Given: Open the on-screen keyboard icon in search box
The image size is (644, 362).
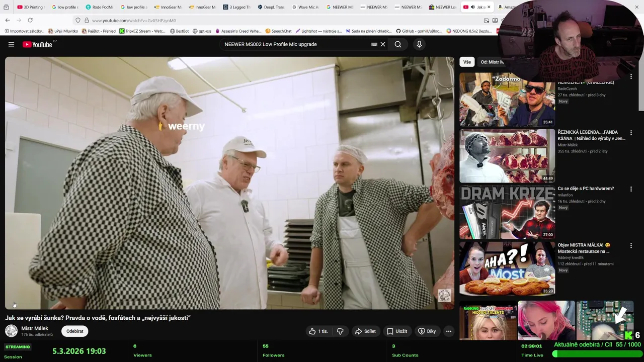Looking at the screenshot, I should click(374, 44).
